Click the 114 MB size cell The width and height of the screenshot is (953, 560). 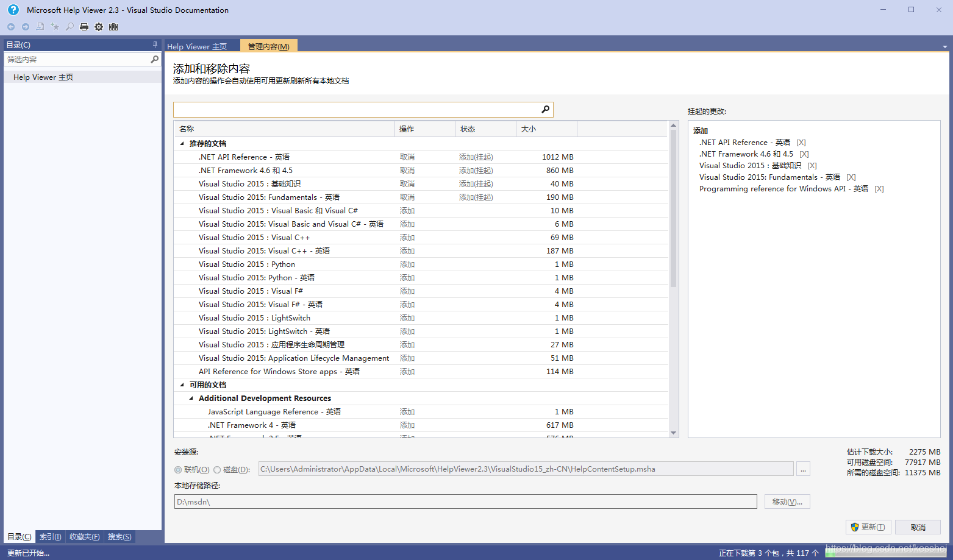point(560,372)
